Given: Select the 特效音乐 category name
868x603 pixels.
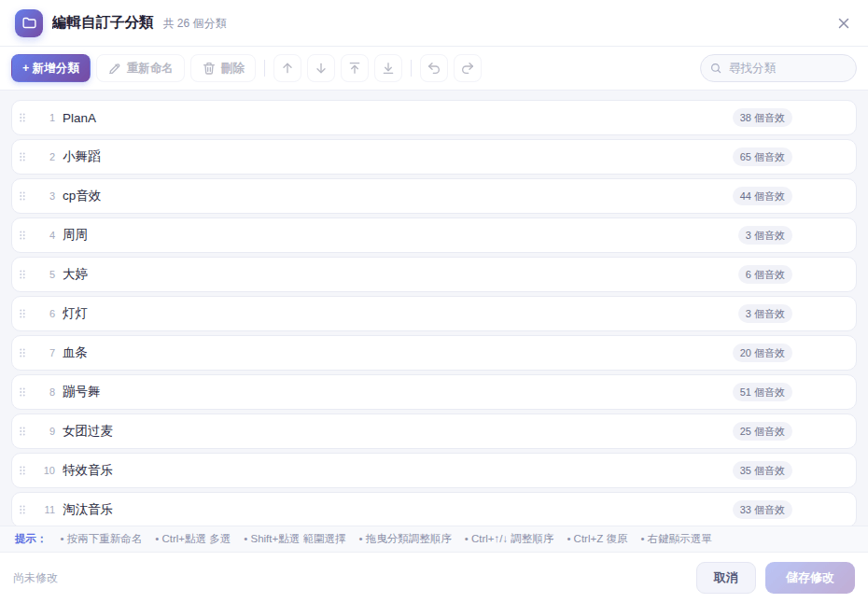Looking at the screenshot, I should pyautogui.click(x=88, y=470).
